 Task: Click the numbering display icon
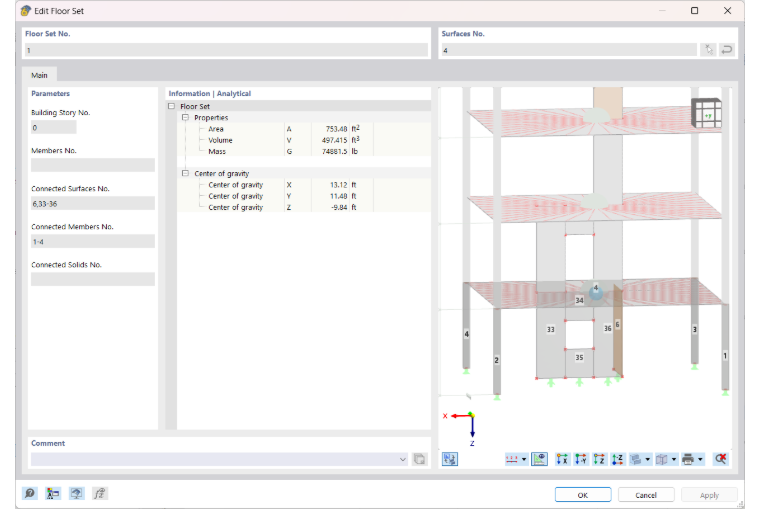pos(512,459)
